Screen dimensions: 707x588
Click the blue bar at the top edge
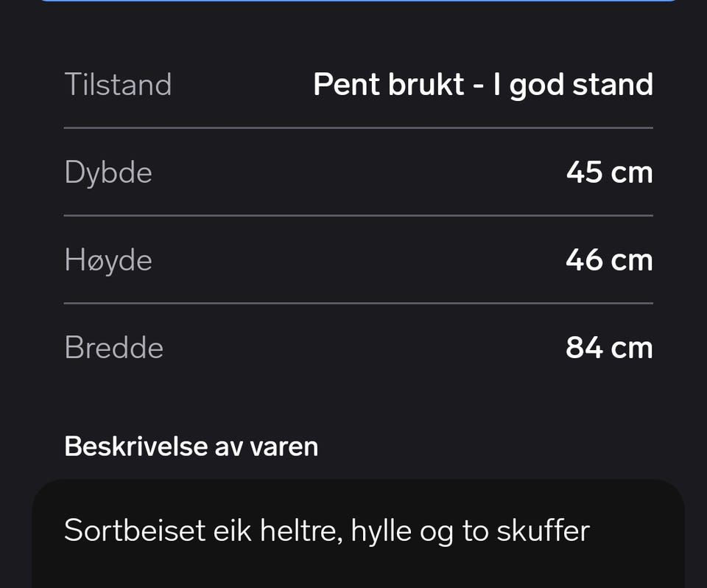click(x=358, y=1)
